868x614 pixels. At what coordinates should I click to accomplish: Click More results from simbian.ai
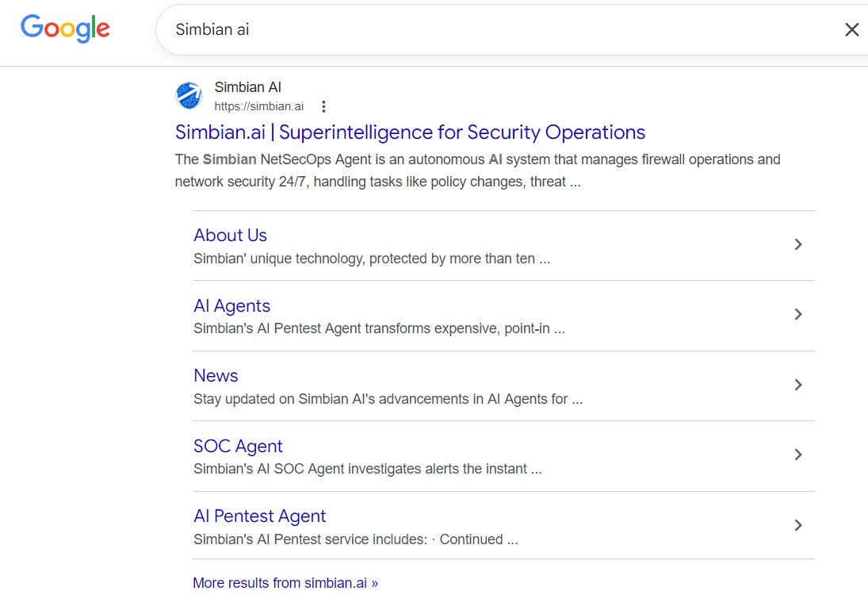(285, 583)
